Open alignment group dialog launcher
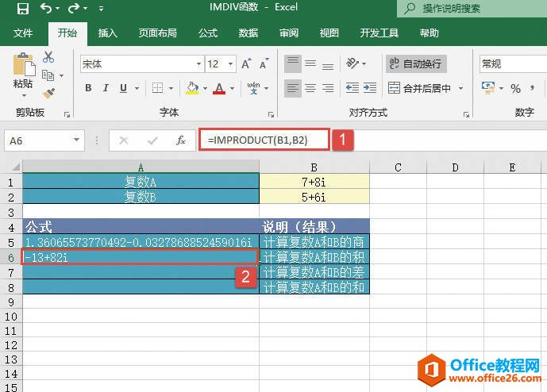Image resolution: width=547 pixels, height=392 pixels. 466,114
